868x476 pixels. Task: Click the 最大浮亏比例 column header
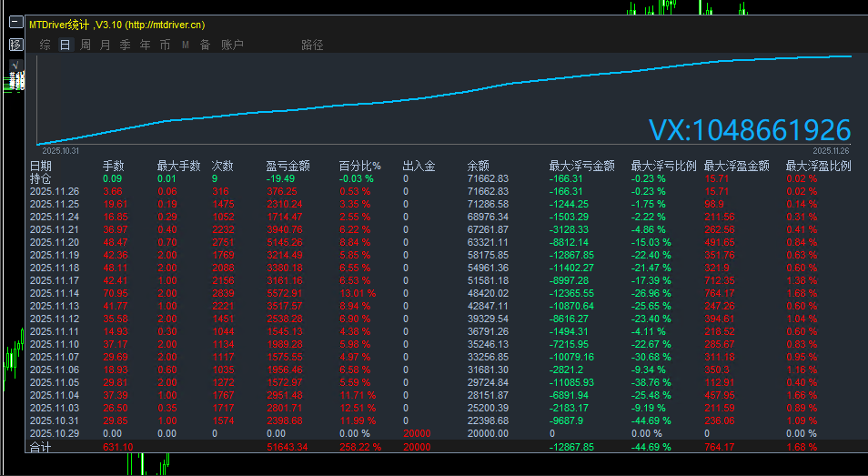point(663,167)
